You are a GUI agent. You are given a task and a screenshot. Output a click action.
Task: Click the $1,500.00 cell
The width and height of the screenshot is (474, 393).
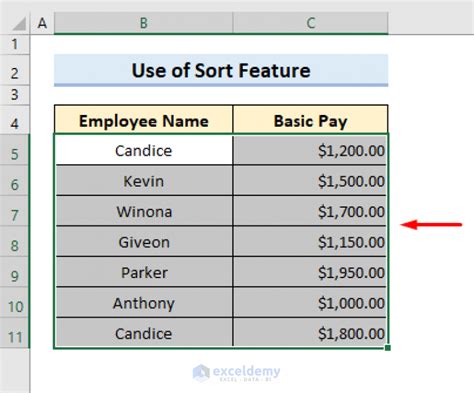click(310, 181)
